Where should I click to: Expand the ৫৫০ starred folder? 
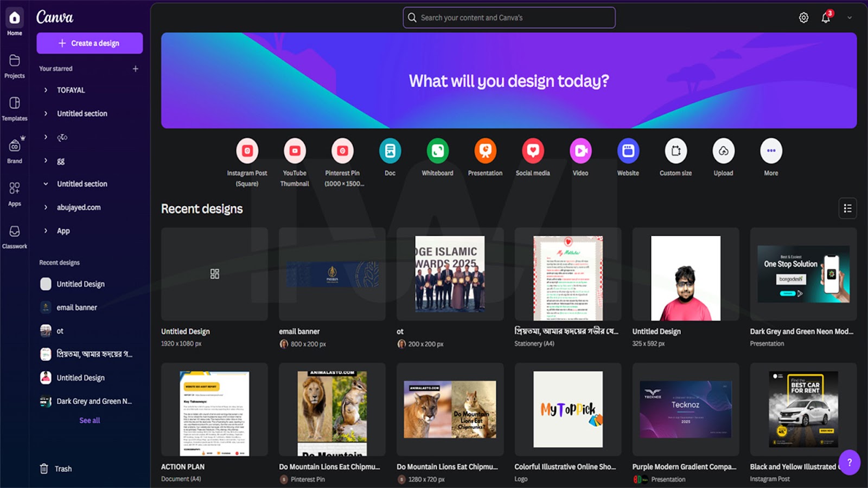coord(46,137)
